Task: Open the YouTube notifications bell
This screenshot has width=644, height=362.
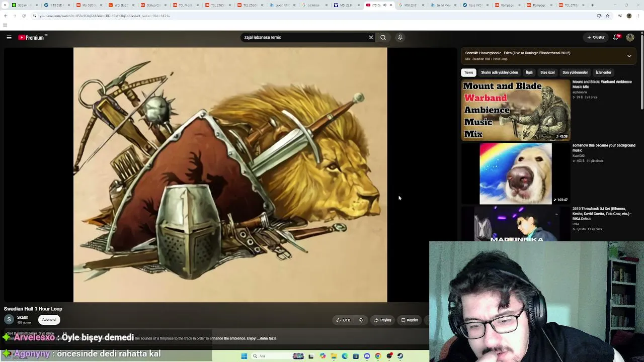Action: [616, 37]
